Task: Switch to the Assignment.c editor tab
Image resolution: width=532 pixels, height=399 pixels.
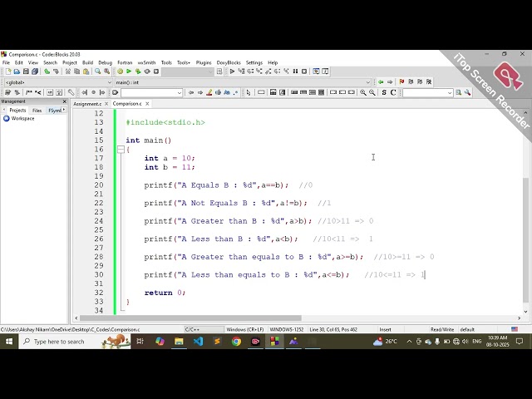Action: click(x=87, y=104)
